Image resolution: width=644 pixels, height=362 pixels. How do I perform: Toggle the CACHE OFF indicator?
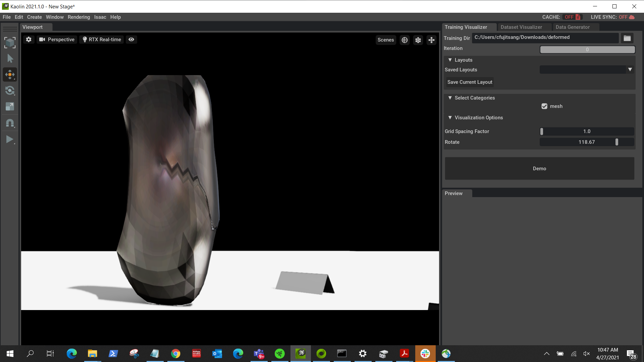[x=572, y=17]
